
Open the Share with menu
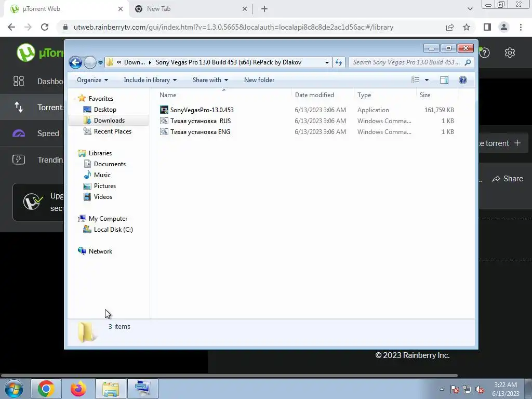[210, 80]
